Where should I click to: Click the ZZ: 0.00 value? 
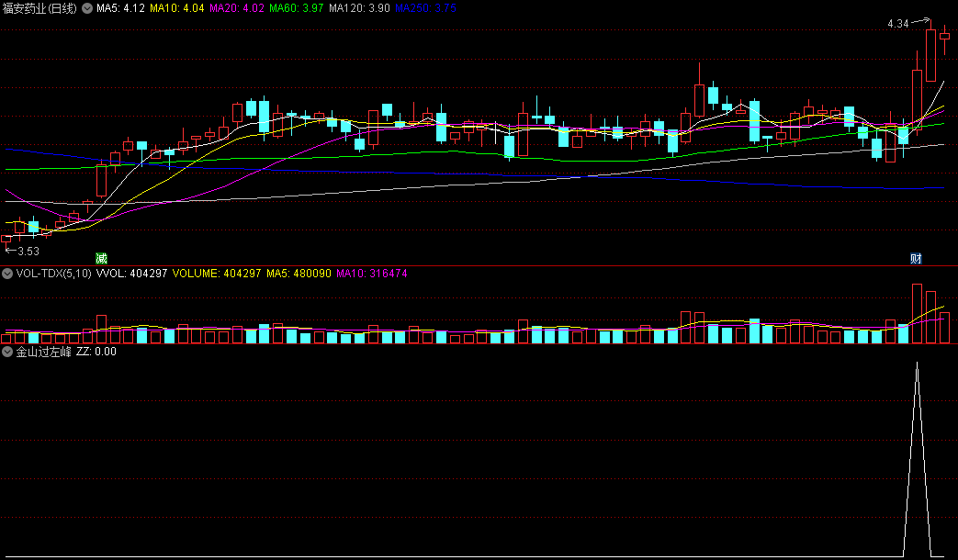coord(96,352)
